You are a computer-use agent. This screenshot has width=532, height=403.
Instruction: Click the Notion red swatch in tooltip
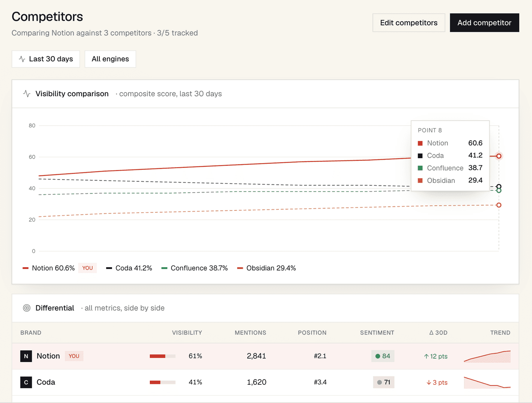click(x=420, y=143)
